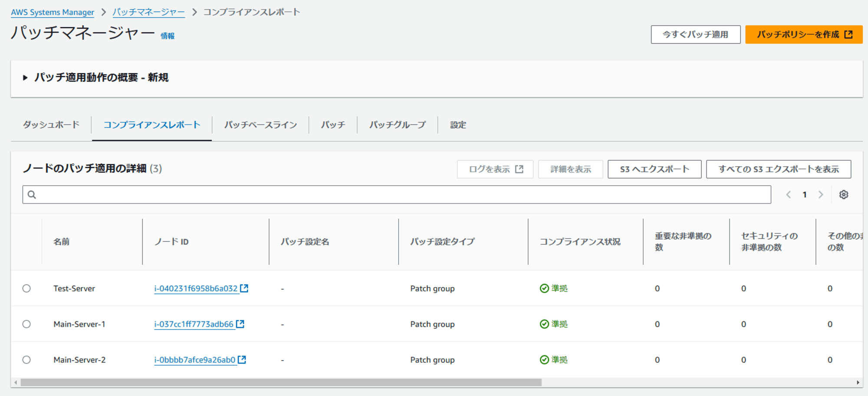Click S3 へエクスポート button
868x396 pixels.
point(654,169)
